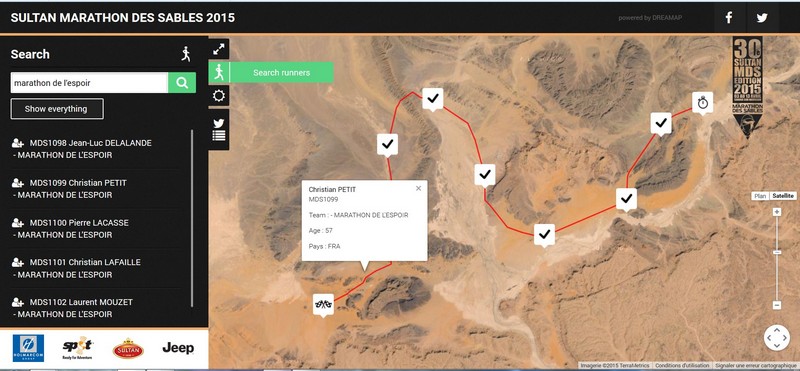Click the map zoom slider track

[777, 258]
